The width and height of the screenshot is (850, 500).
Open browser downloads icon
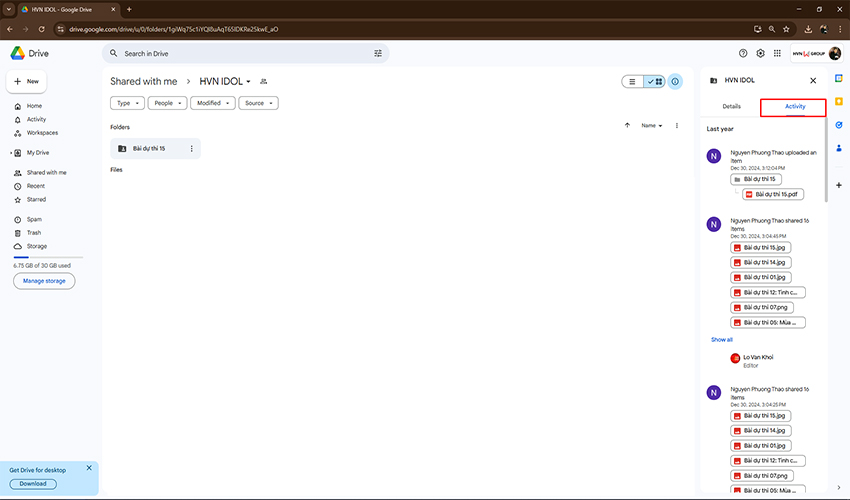coord(808,29)
